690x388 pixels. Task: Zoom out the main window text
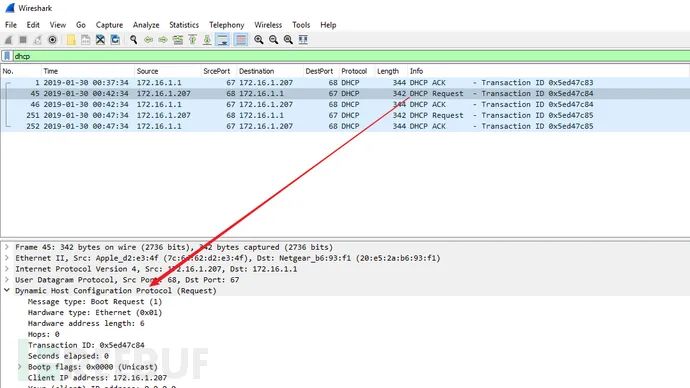click(x=273, y=40)
